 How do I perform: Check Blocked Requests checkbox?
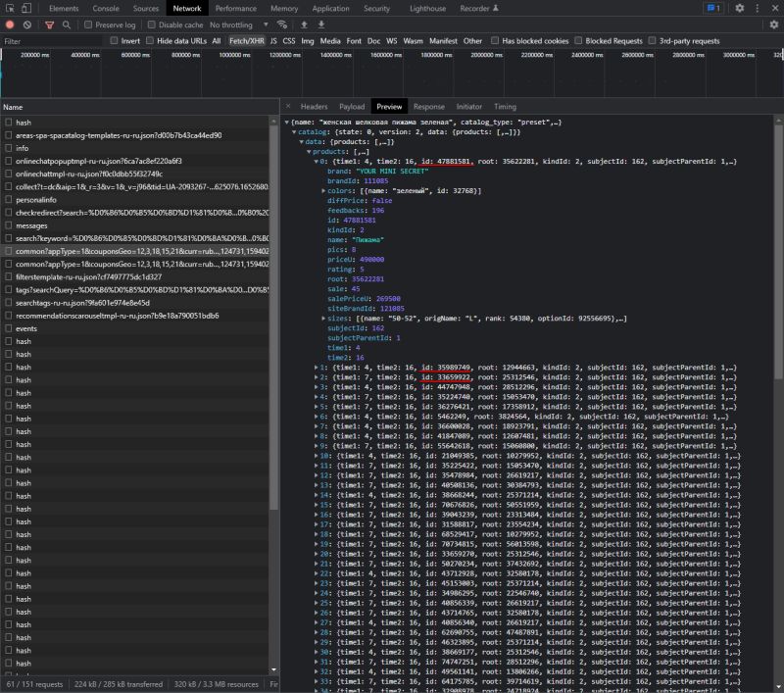[x=578, y=40]
